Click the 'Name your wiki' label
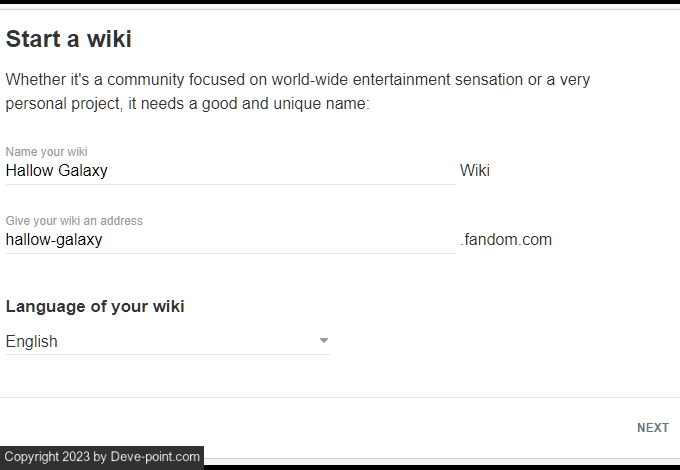Image resolution: width=680 pixels, height=470 pixels. click(x=46, y=152)
